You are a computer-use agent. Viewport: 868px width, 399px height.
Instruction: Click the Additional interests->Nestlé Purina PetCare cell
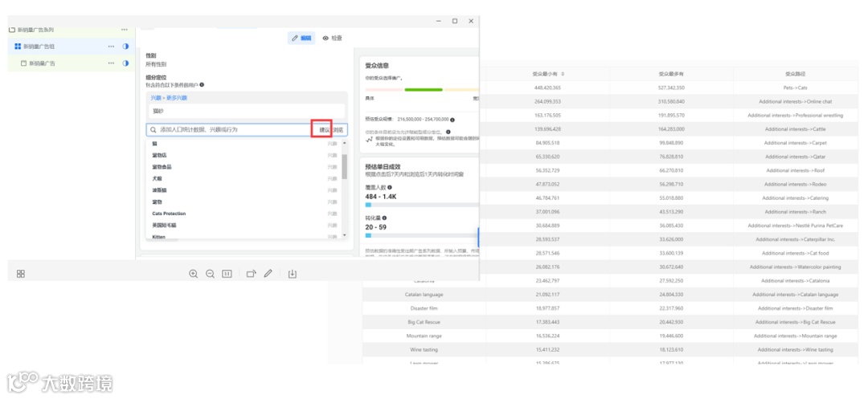[x=795, y=226]
